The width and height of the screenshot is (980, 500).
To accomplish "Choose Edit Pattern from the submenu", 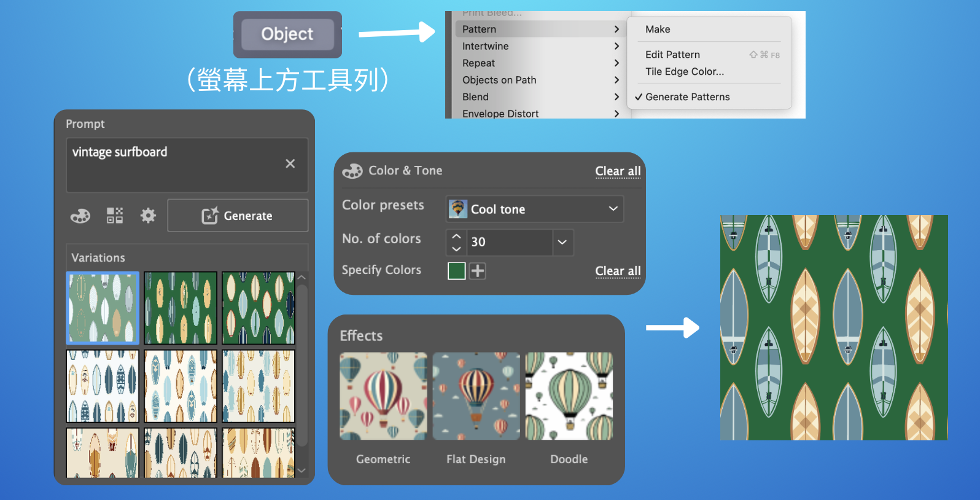I will [x=672, y=55].
